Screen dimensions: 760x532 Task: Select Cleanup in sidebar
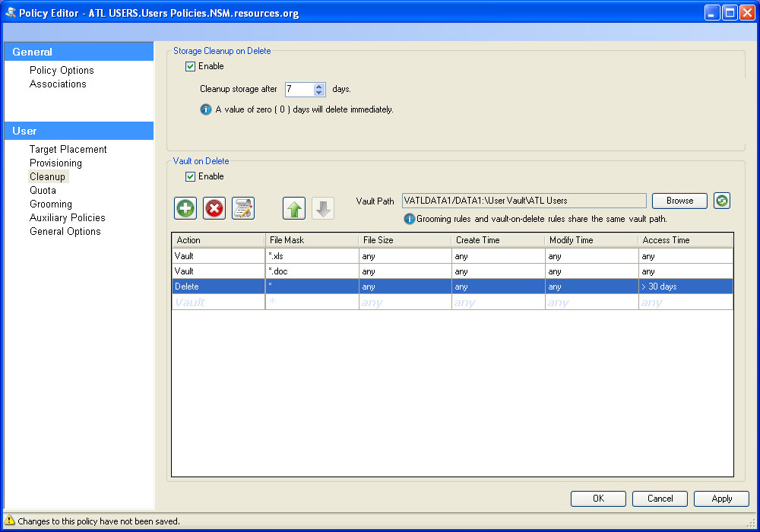(47, 176)
